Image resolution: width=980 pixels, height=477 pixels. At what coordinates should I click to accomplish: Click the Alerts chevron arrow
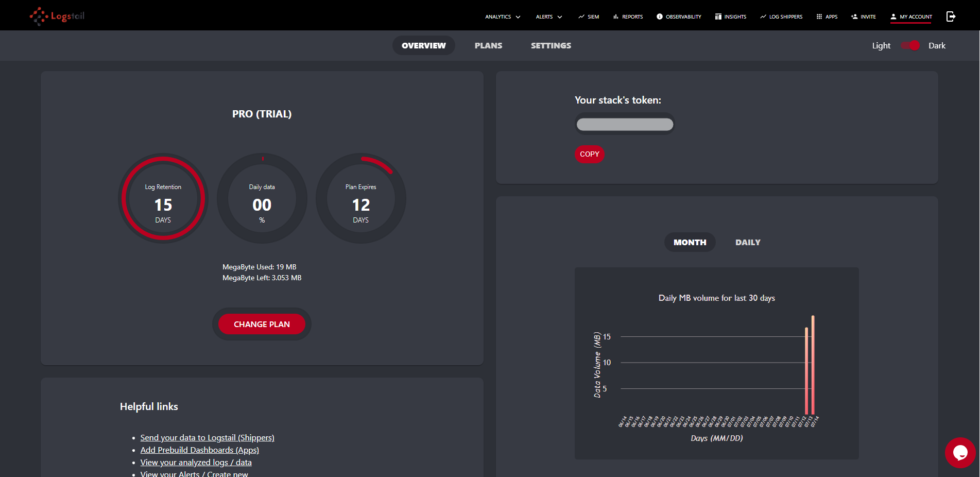tap(560, 17)
